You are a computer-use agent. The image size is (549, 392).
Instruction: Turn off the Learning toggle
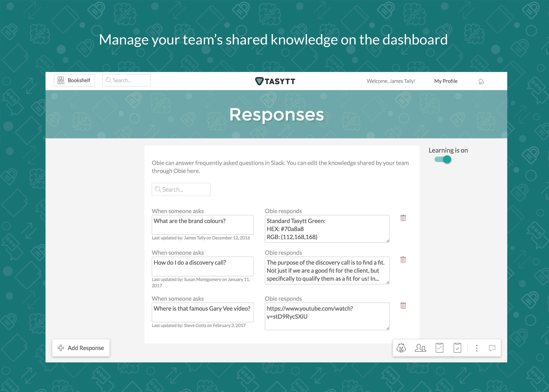(443, 159)
